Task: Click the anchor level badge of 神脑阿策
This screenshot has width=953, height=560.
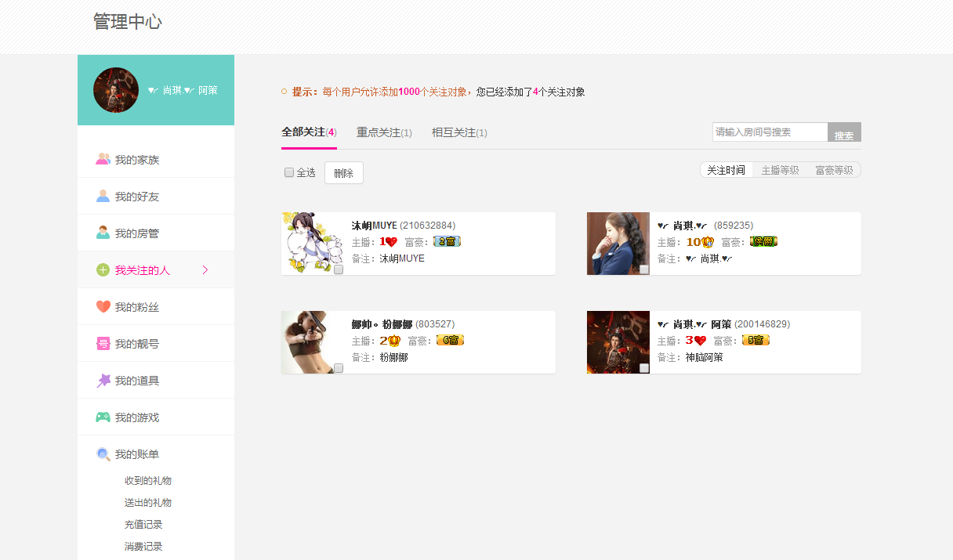Action: point(696,341)
